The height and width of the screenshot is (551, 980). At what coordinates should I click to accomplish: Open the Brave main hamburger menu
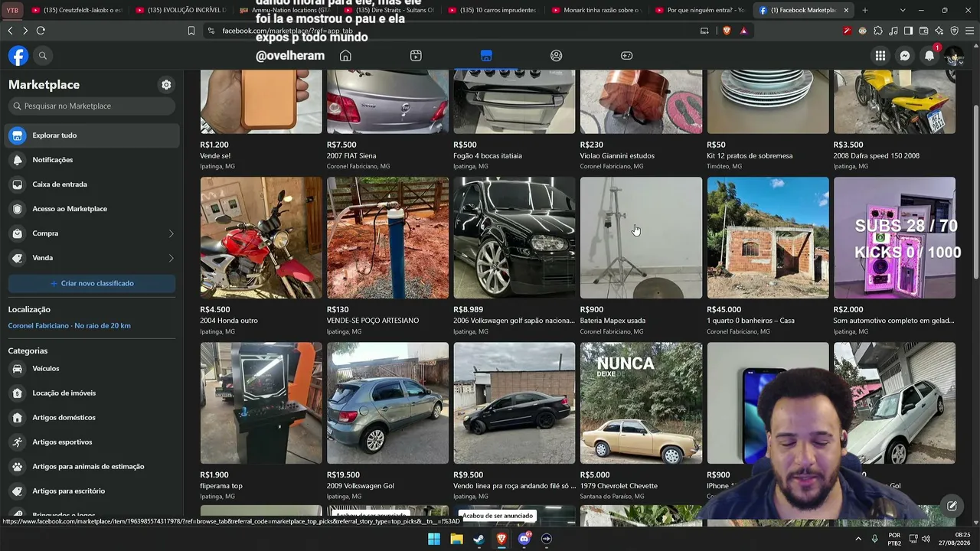click(970, 31)
